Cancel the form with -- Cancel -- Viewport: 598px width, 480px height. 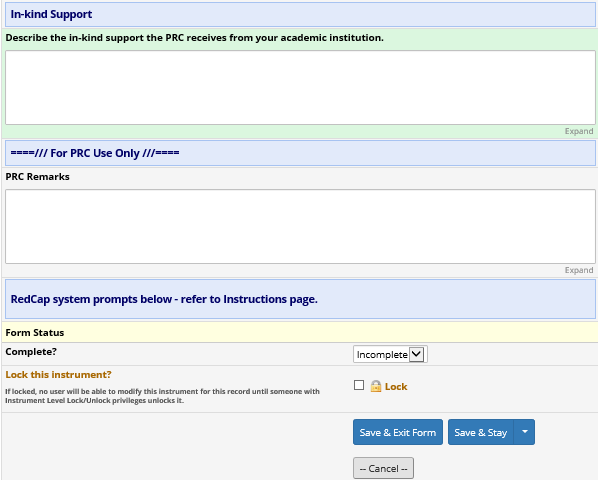click(x=383, y=468)
